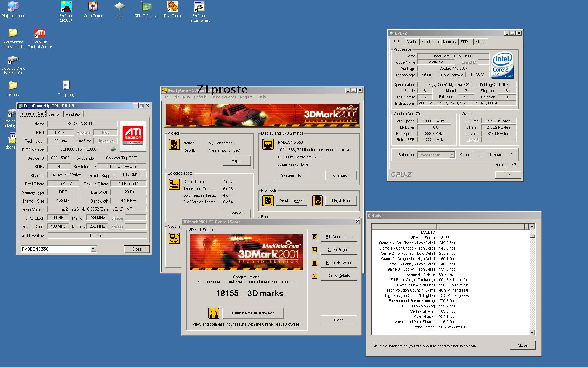Click the Selected Tests checklist icon
Image resolution: width=588 pixels, height=368 pixels.
pos(174,184)
